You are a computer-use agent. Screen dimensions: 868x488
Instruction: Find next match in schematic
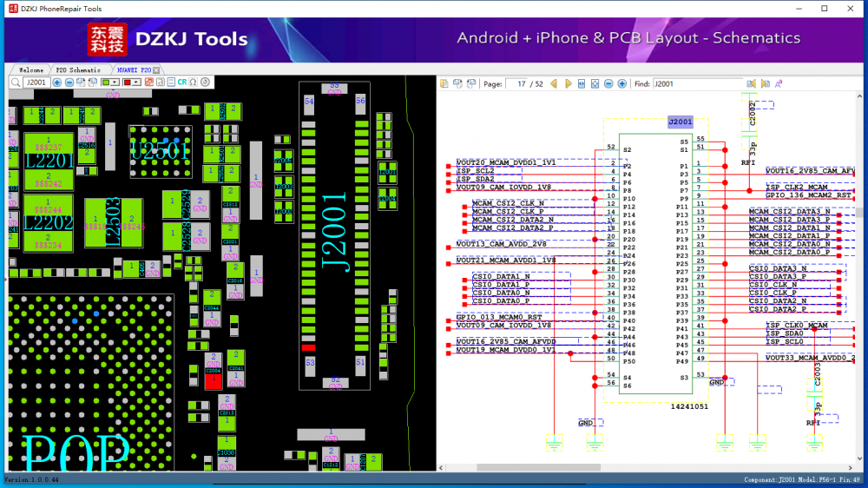pyautogui.click(x=766, y=84)
